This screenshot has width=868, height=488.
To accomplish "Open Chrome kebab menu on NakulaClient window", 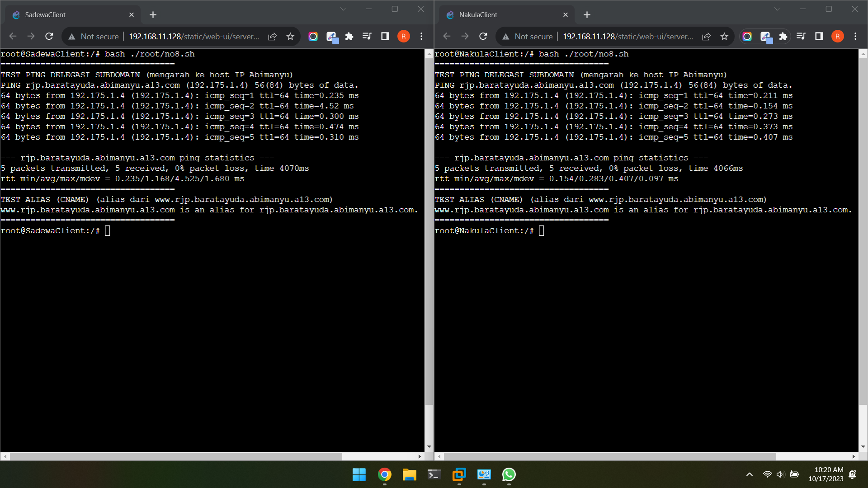I will [855, 36].
